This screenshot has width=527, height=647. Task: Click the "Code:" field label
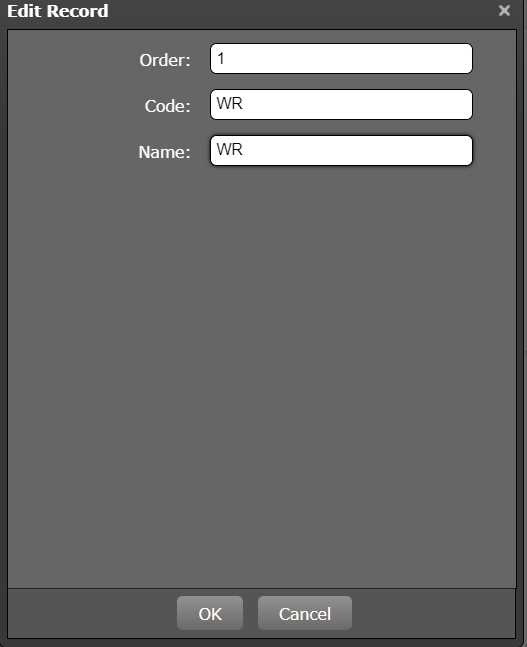pyautogui.click(x=167, y=106)
